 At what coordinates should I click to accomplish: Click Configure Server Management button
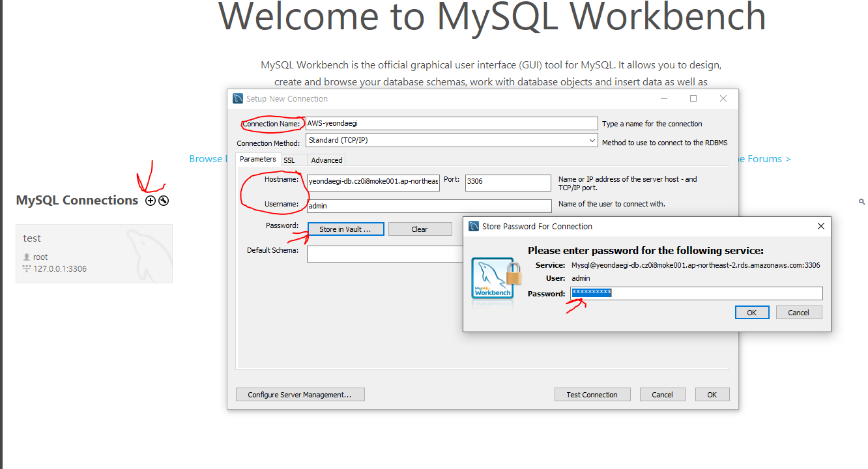tap(300, 394)
